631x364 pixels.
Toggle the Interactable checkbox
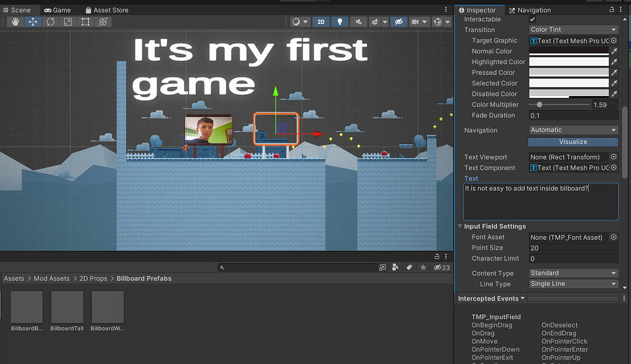click(x=533, y=19)
